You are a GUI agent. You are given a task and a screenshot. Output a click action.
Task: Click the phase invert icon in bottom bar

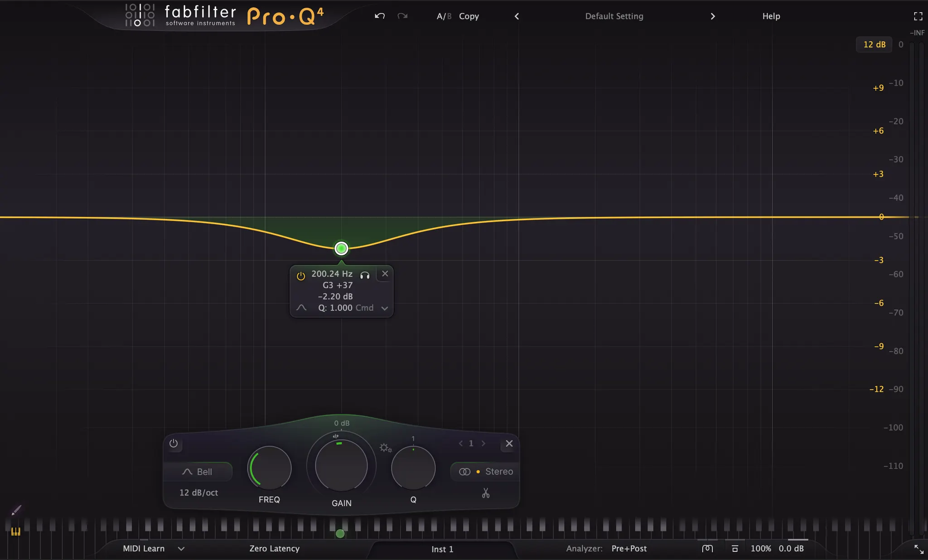tap(707, 549)
